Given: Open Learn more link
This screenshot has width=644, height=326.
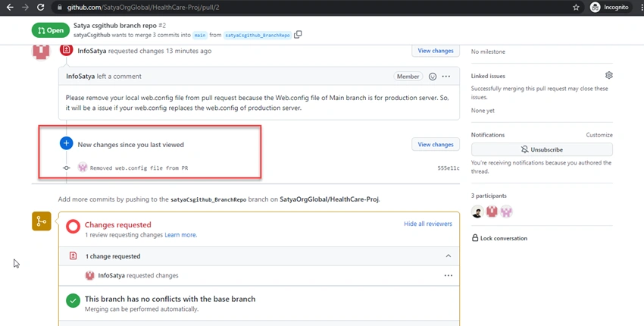Looking at the screenshot, I should click(x=181, y=235).
